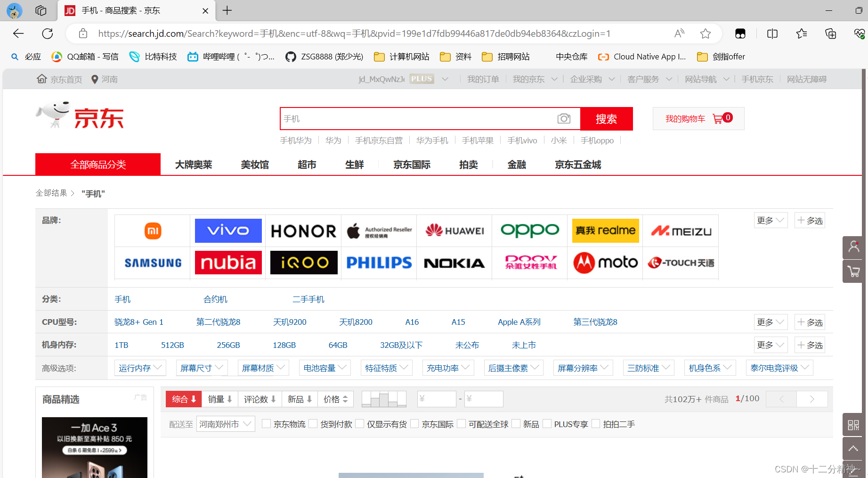This screenshot has width=868, height=478.
Task: Pick the MEIZU brand logo
Action: [x=681, y=231]
